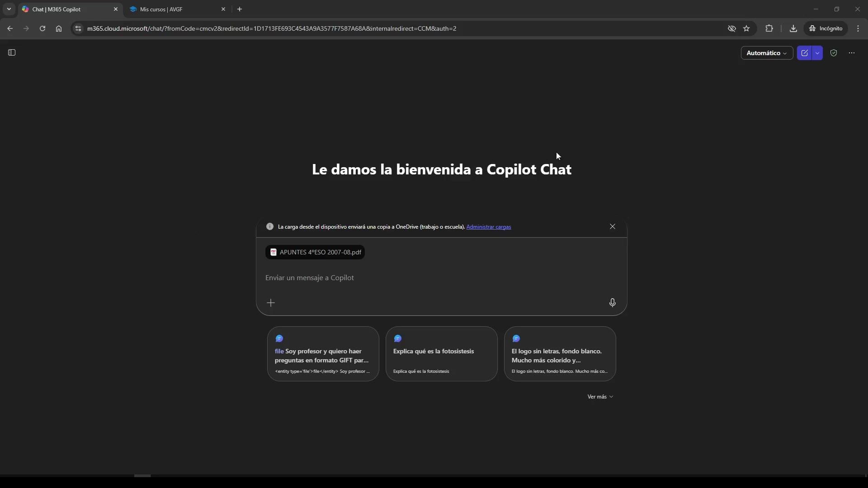This screenshot has height=488, width=868.
Task: Select the attached APUNTES 4ºESO PDF chip
Action: tap(315, 252)
